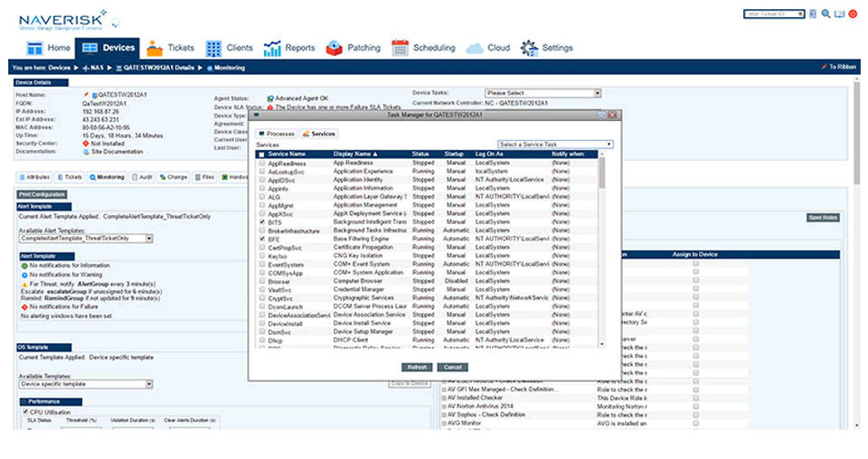868x459 pixels.
Task: Open the Reports section
Action: pos(289,48)
